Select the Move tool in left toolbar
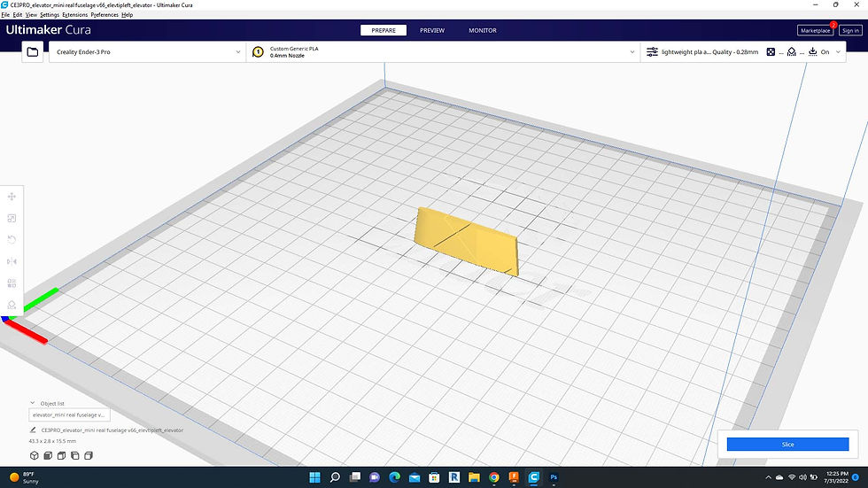Viewport: 868px width, 488px height. (12, 197)
